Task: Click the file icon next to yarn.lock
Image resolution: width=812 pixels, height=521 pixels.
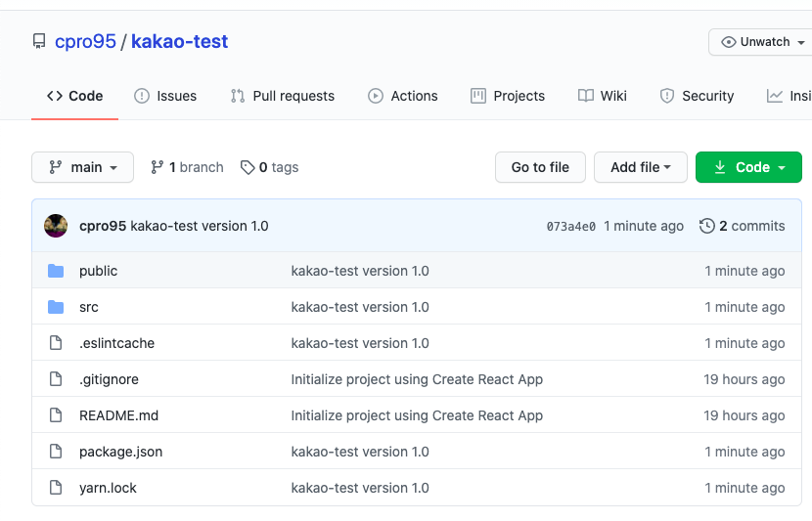Action: [56, 488]
